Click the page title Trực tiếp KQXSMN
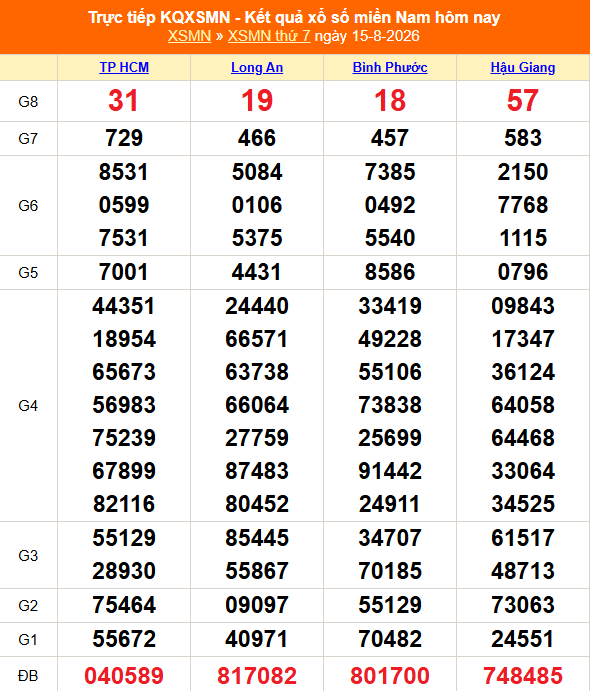The height and width of the screenshot is (691, 590). point(159,17)
